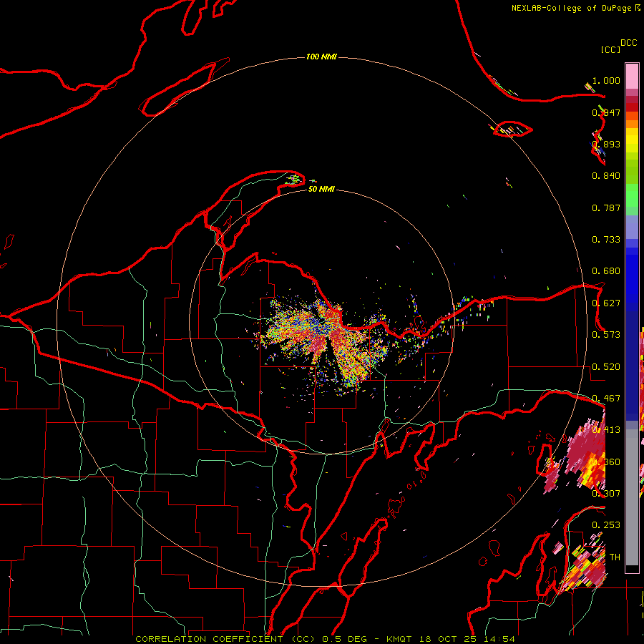Pick the bright green color bar segment
The width and height of the screenshot is (644, 644).
632,195
